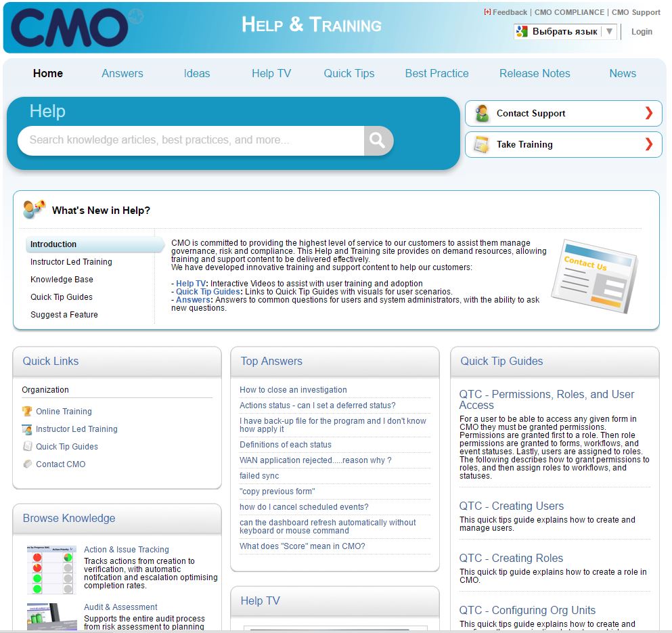Click the search magnifier button
The height and width of the screenshot is (633, 672).
(x=378, y=140)
